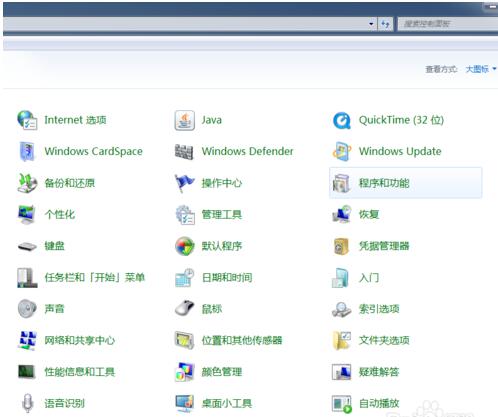
Task: Click the 性能信息和工具 text link
Action: [80, 372]
